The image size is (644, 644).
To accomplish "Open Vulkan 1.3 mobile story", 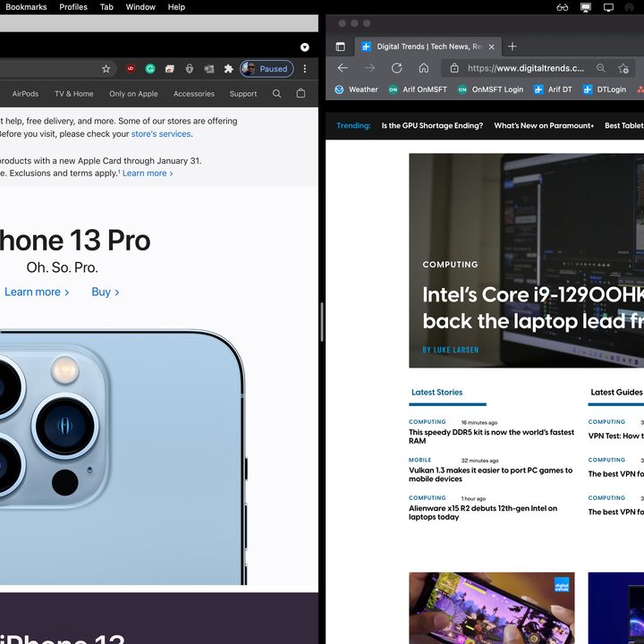I will (490, 474).
